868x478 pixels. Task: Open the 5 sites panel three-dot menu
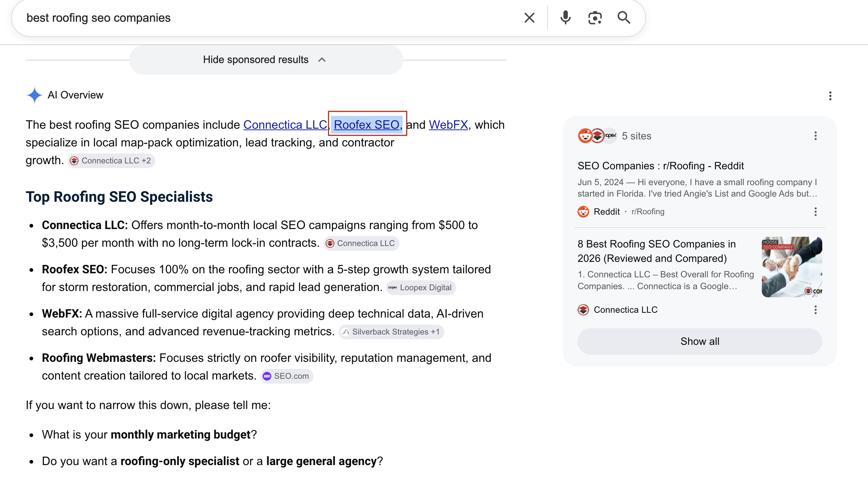click(x=815, y=136)
